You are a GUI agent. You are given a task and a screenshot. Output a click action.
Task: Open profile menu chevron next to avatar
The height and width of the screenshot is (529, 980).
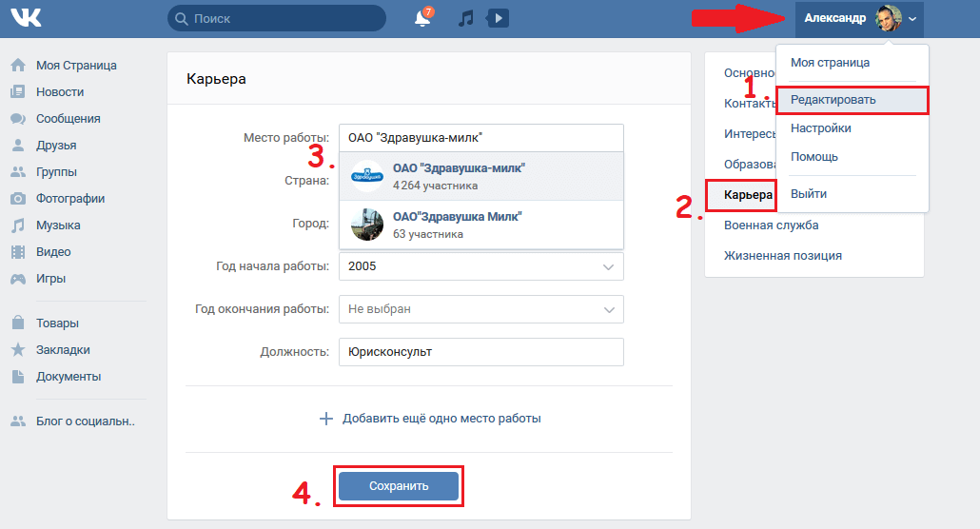click(912, 19)
